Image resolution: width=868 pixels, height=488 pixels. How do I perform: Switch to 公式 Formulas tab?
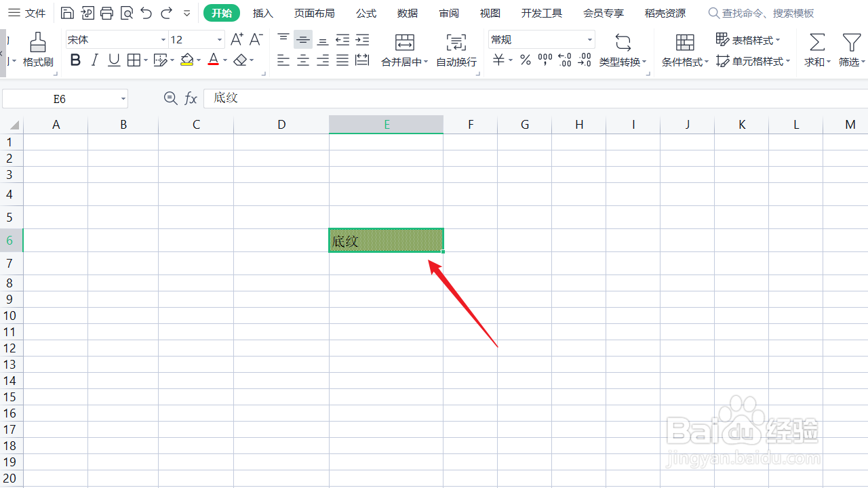(366, 13)
